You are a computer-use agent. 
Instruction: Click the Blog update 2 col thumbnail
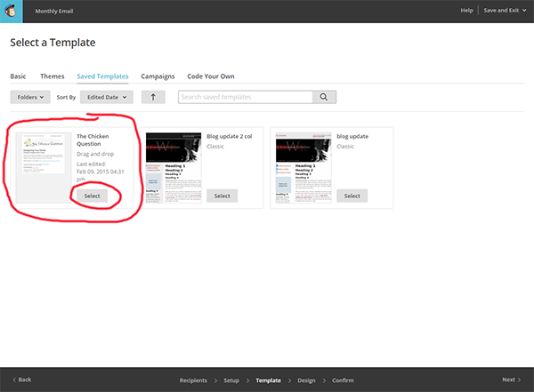click(174, 168)
